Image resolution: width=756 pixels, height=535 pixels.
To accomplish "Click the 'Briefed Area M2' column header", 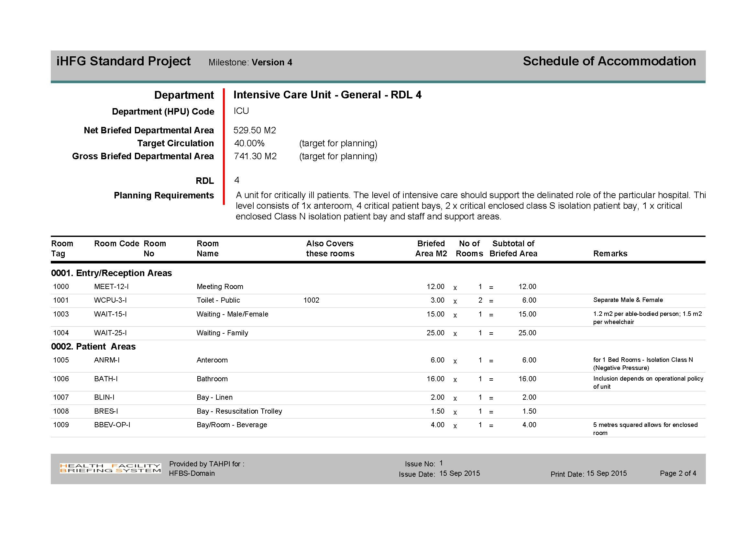I will pyautogui.click(x=431, y=248).
